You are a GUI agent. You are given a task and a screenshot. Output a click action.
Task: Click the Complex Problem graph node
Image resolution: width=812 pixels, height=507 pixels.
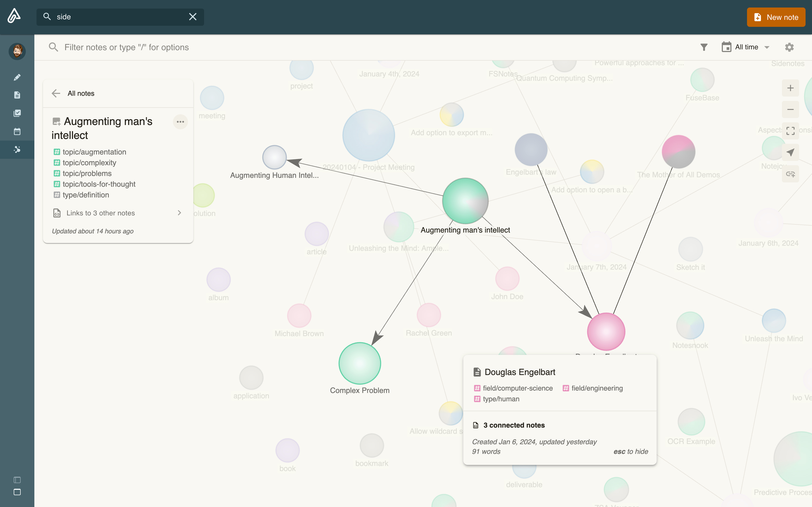pos(360,363)
